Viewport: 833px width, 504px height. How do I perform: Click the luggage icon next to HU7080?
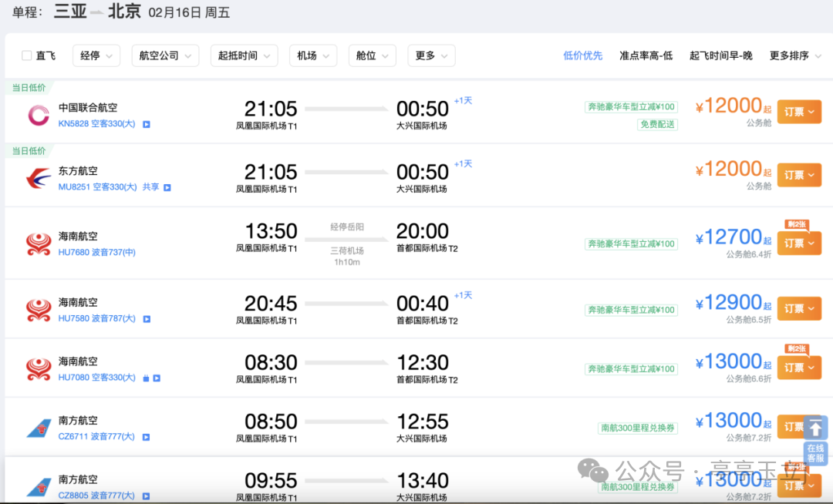click(146, 378)
